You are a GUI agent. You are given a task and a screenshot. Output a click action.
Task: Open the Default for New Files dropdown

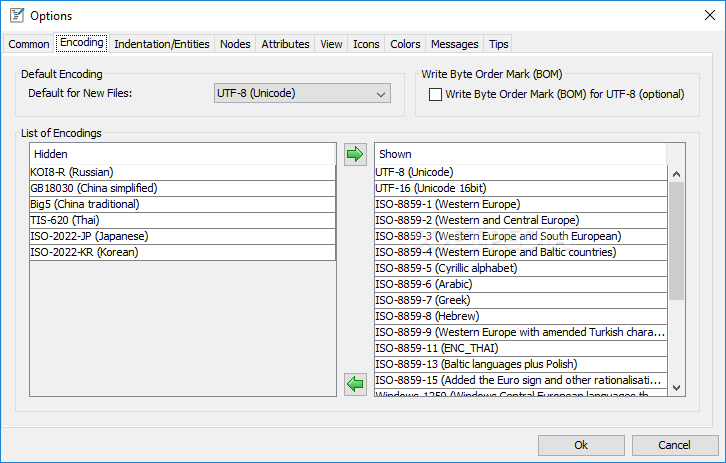(x=302, y=93)
